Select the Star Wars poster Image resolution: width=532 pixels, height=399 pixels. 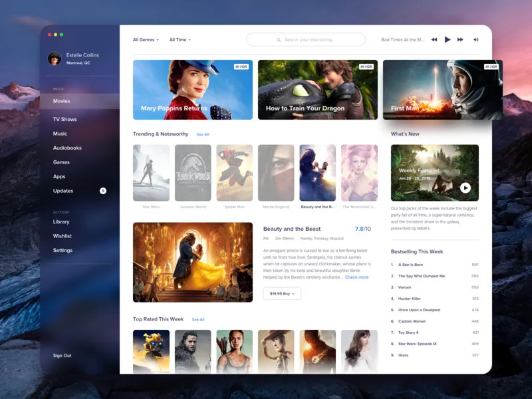(151, 173)
